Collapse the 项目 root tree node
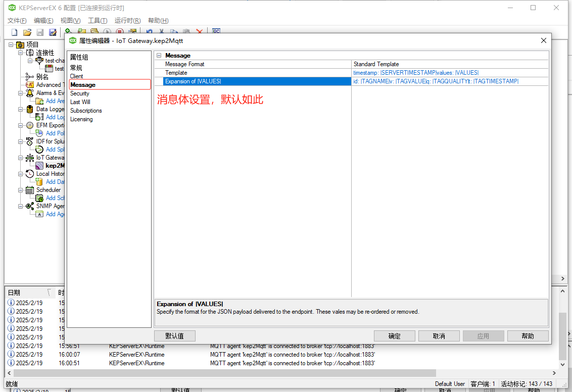572x392 pixels. click(11, 44)
